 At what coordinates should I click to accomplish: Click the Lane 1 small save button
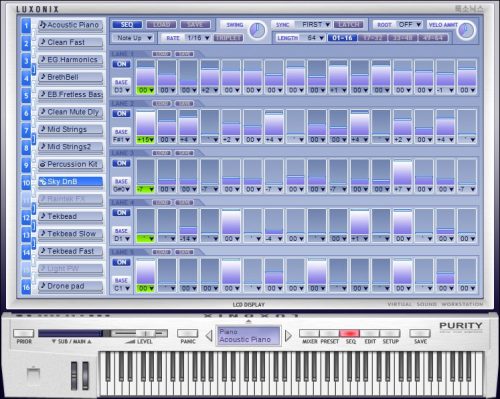(x=184, y=54)
